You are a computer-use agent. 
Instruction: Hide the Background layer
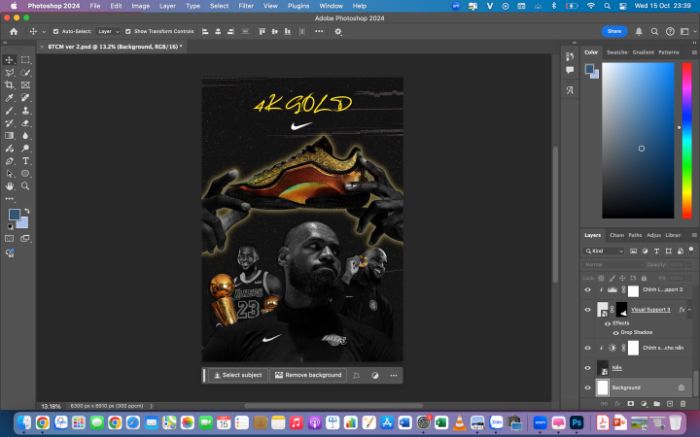click(588, 387)
